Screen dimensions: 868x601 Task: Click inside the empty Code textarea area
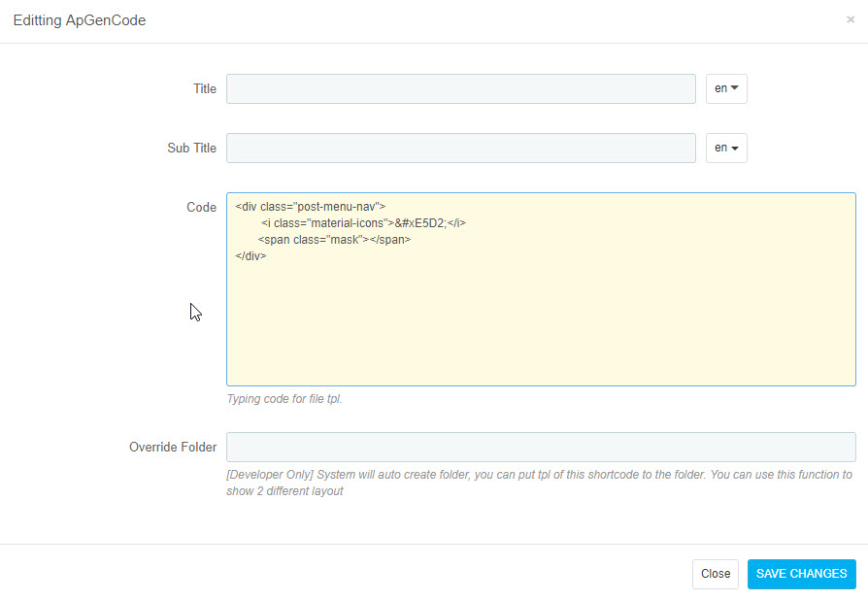pyautogui.click(x=541, y=321)
